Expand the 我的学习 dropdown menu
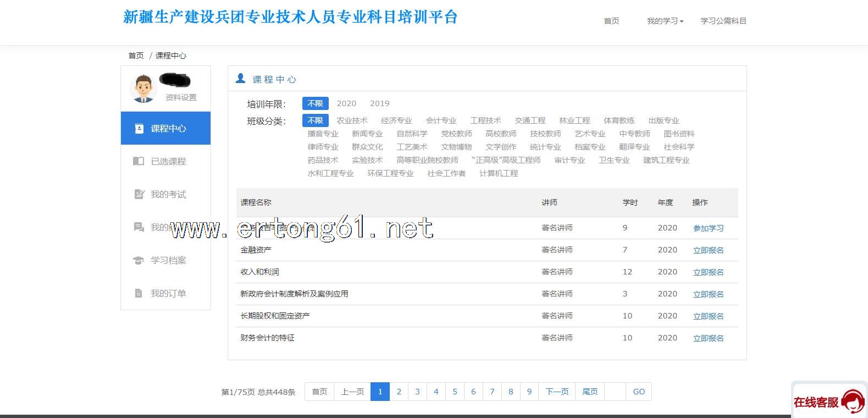 tap(665, 21)
